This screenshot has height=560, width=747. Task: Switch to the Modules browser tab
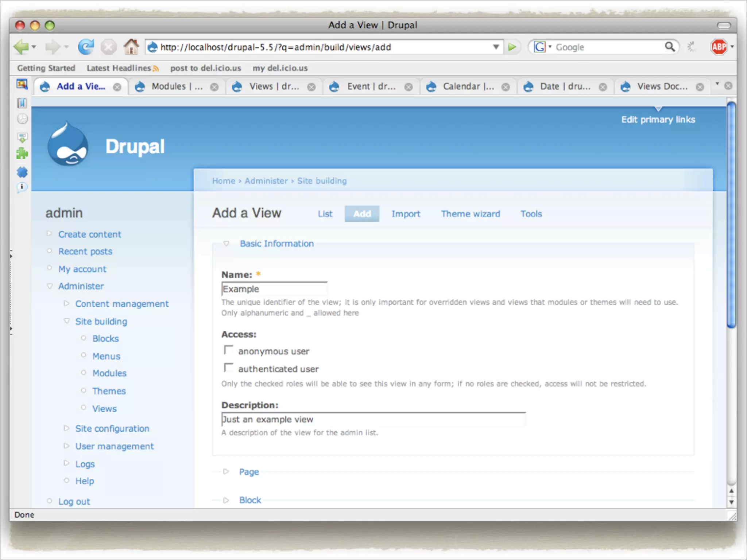(177, 87)
